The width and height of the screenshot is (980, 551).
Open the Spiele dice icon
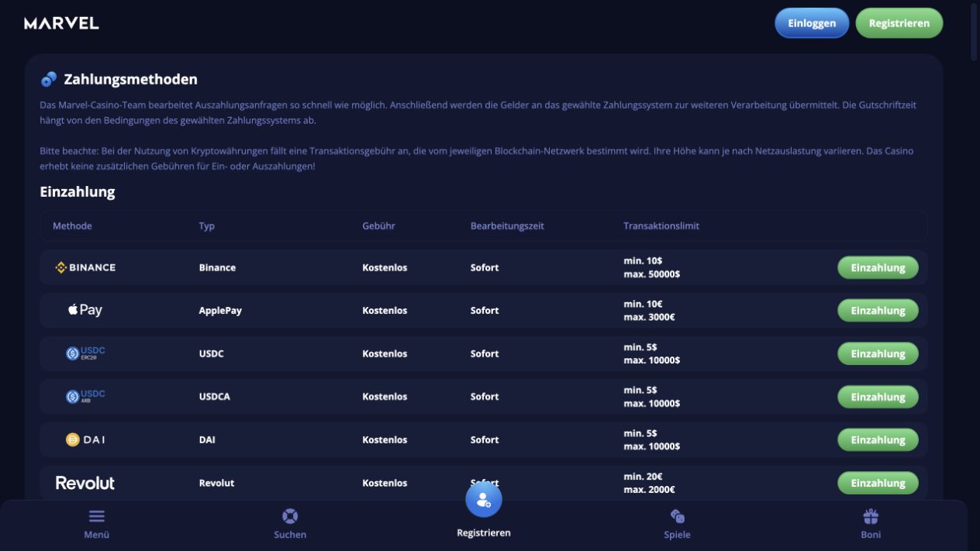(x=677, y=516)
